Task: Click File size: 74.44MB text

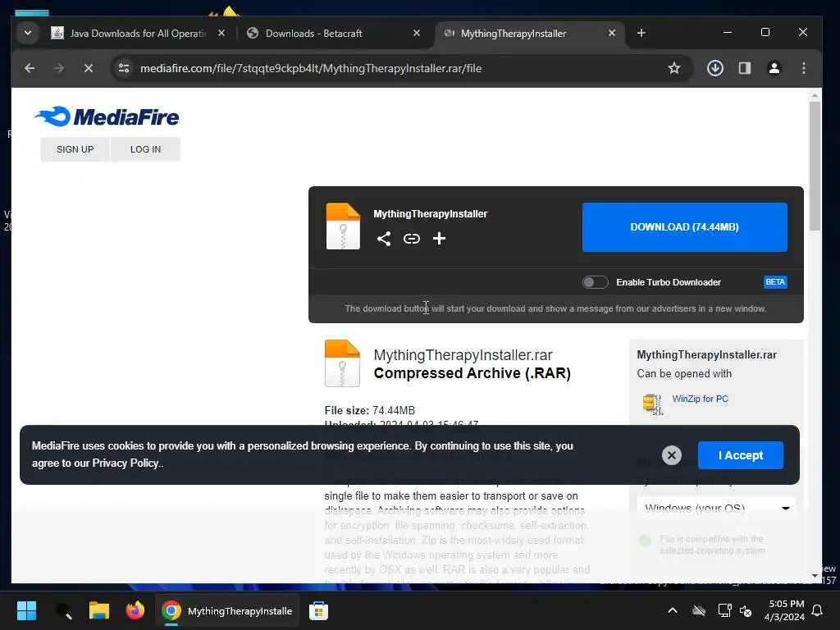Action: 370,410
